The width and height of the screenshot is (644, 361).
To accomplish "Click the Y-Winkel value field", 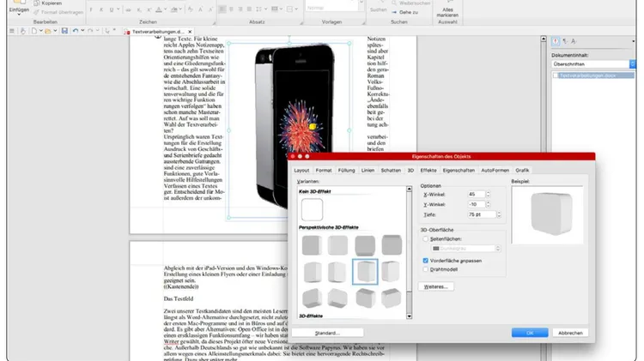I will 476,204.
